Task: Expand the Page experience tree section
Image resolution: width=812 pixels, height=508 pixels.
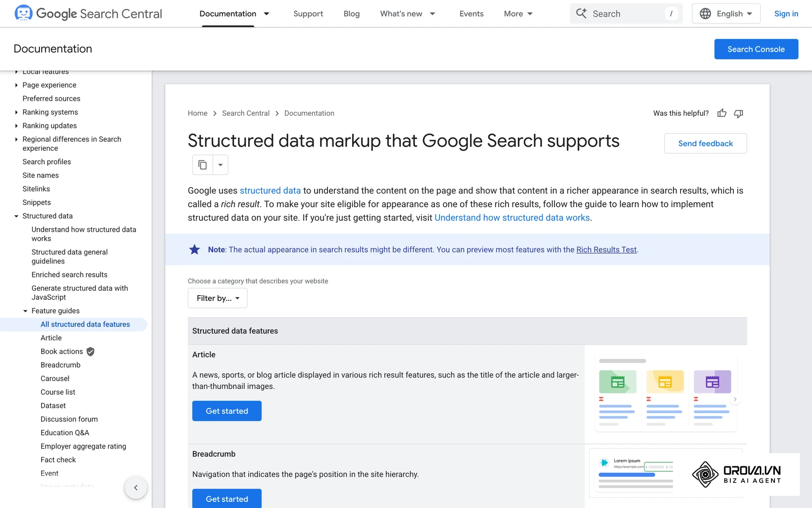Action: pos(16,85)
